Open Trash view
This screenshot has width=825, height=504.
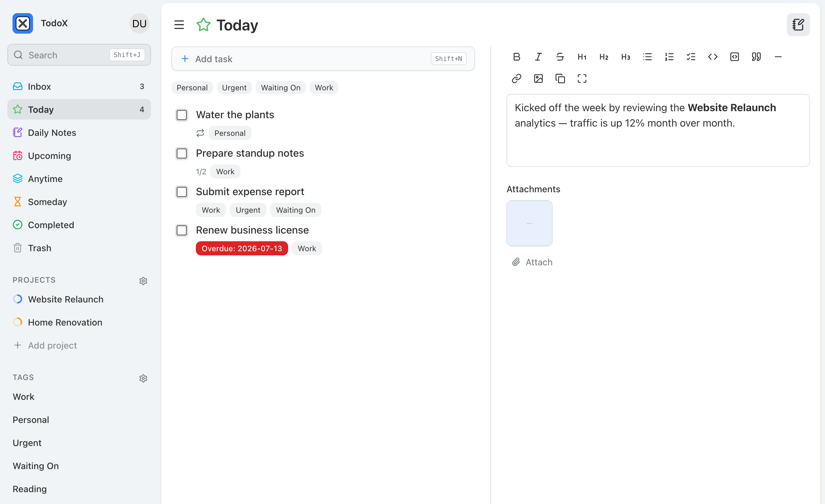coord(79,248)
